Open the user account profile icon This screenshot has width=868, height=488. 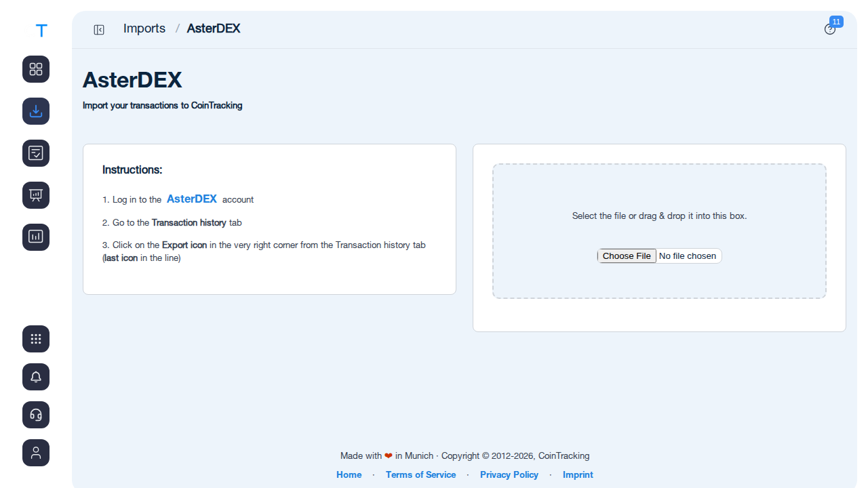[x=36, y=453]
